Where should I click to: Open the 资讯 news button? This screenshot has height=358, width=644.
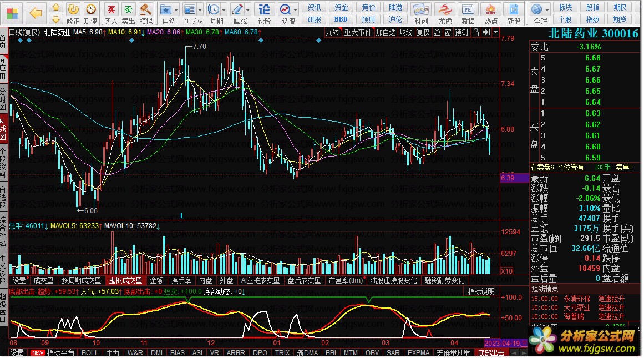click(x=314, y=7)
